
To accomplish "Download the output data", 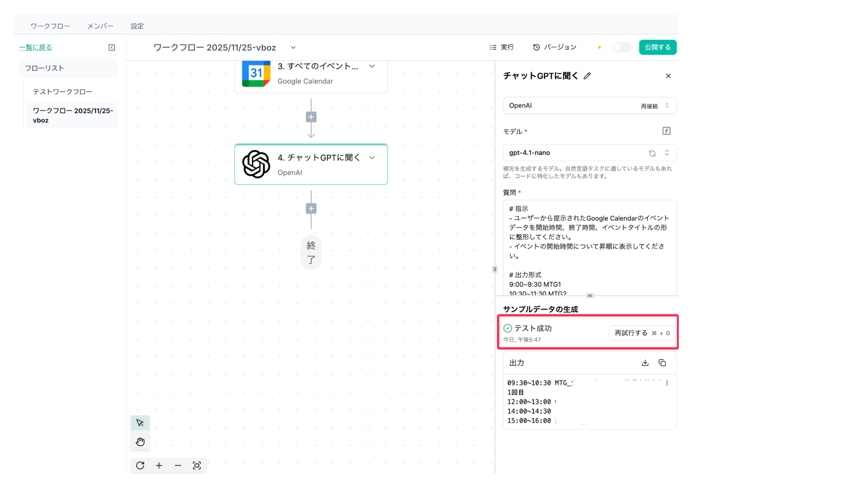I will pyautogui.click(x=645, y=363).
